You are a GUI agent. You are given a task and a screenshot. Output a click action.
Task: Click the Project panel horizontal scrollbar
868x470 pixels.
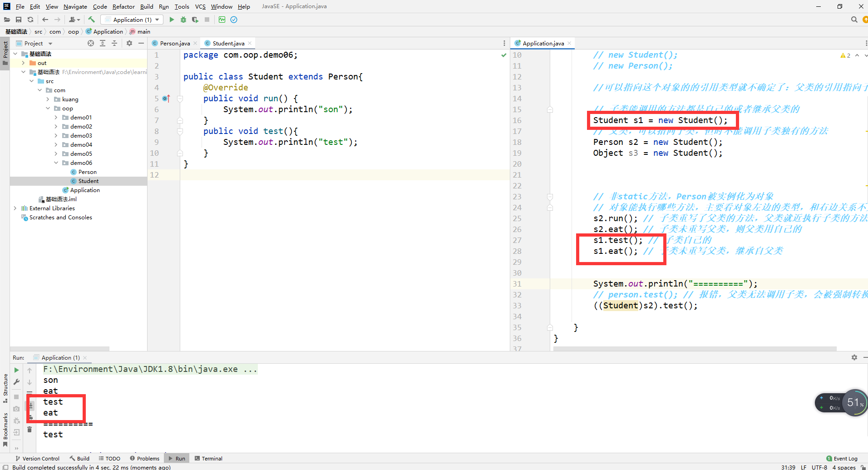pos(59,349)
